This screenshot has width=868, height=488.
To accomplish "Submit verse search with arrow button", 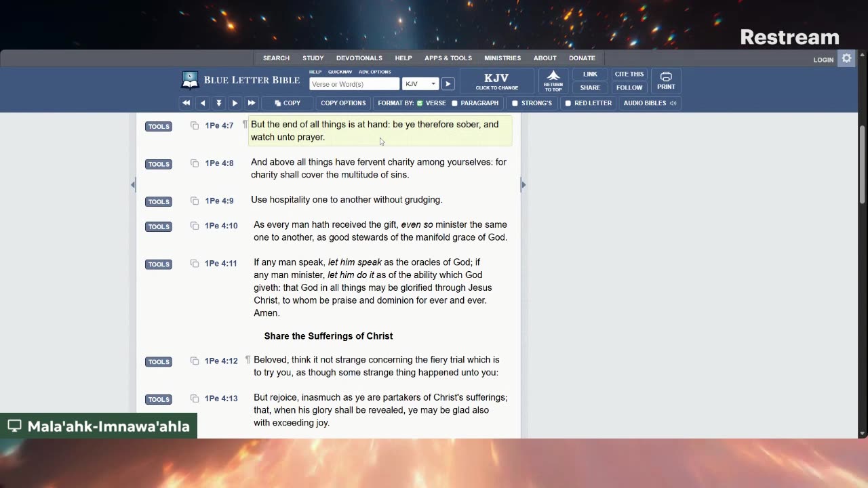I will click(448, 84).
